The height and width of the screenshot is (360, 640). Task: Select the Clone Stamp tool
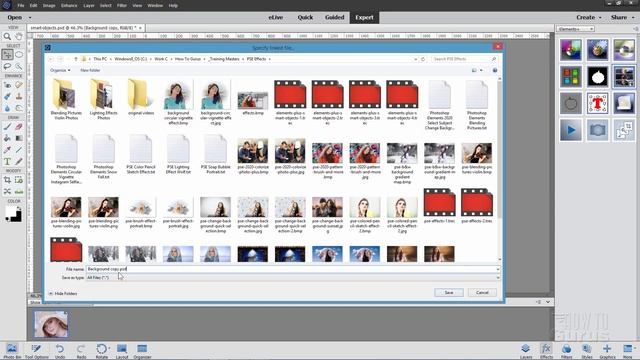coord(19,96)
